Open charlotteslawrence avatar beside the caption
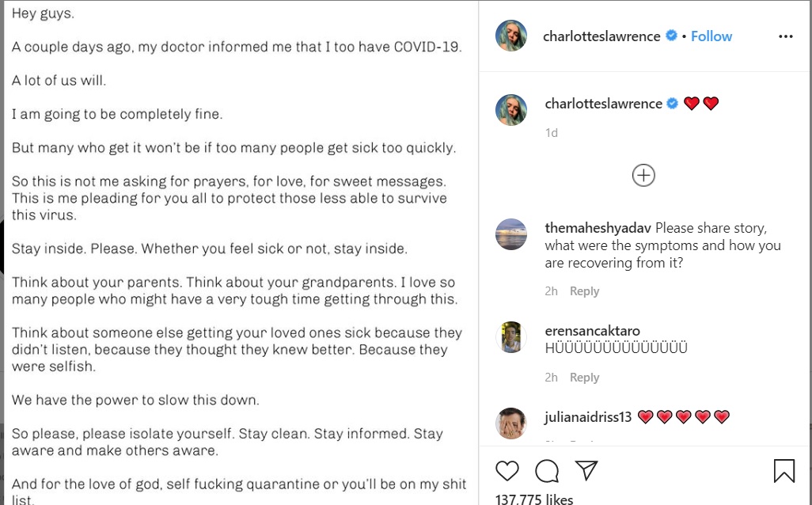 click(511, 110)
